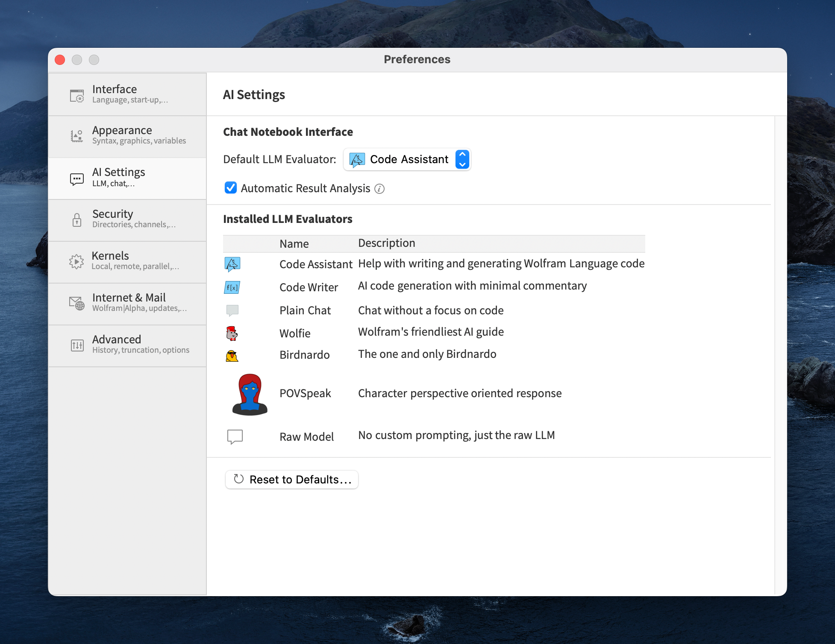Click the POVSpeak avatar icon
The height and width of the screenshot is (644, 835).
(x=250, y=394)
